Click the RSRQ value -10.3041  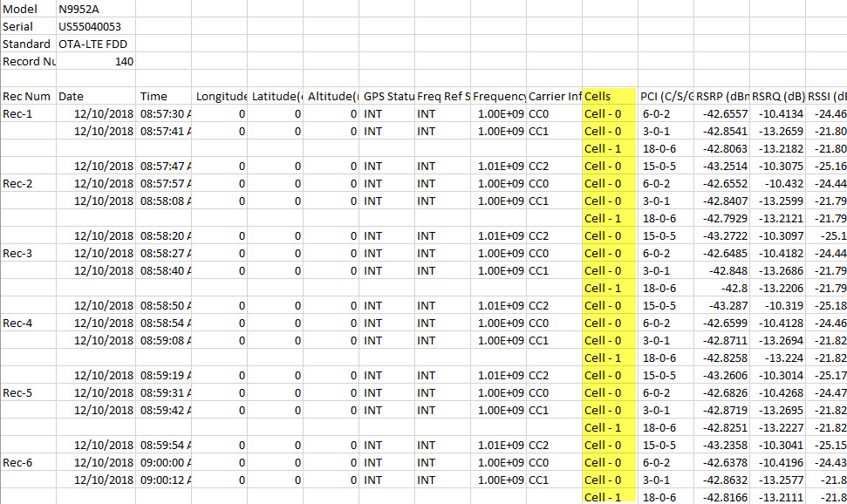coord(778,445)
